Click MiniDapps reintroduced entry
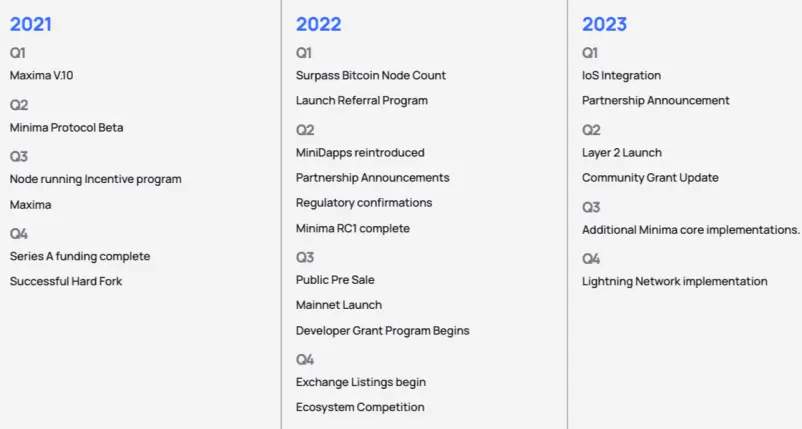This screenshot has height=429, width=802. tap(360, 153)
